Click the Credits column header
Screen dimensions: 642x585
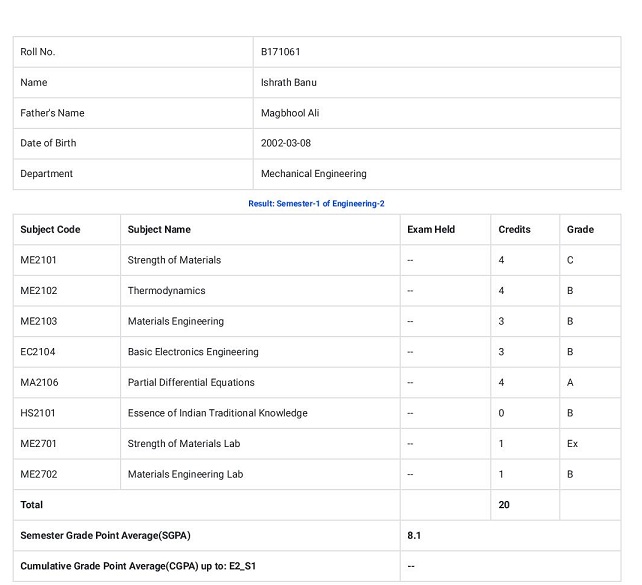pos(514,230)
